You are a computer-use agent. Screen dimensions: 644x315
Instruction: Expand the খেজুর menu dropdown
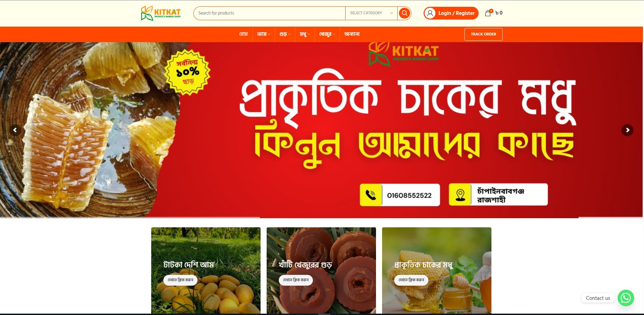pos(327,34)
